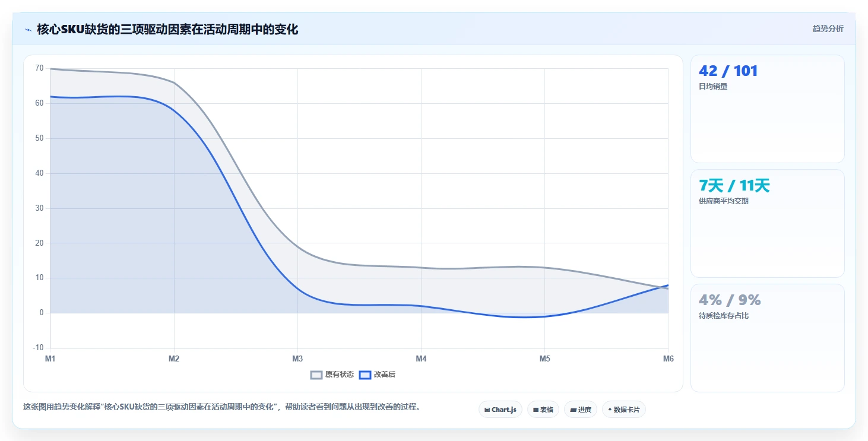The image size is (868, 441).
Task: Click the M1 x-axis label
Action: coord(50,358)
